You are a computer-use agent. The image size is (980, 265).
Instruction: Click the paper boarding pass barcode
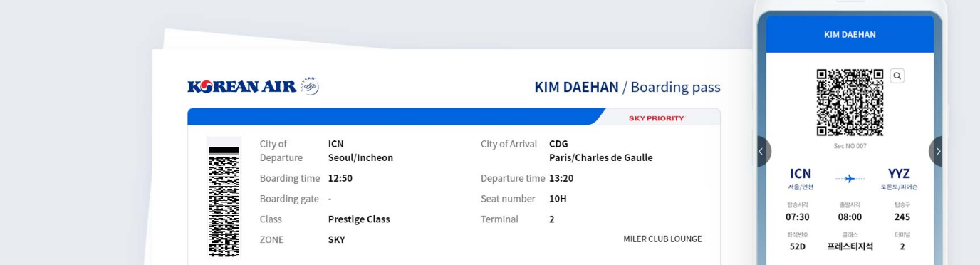[x=224, y=197]
